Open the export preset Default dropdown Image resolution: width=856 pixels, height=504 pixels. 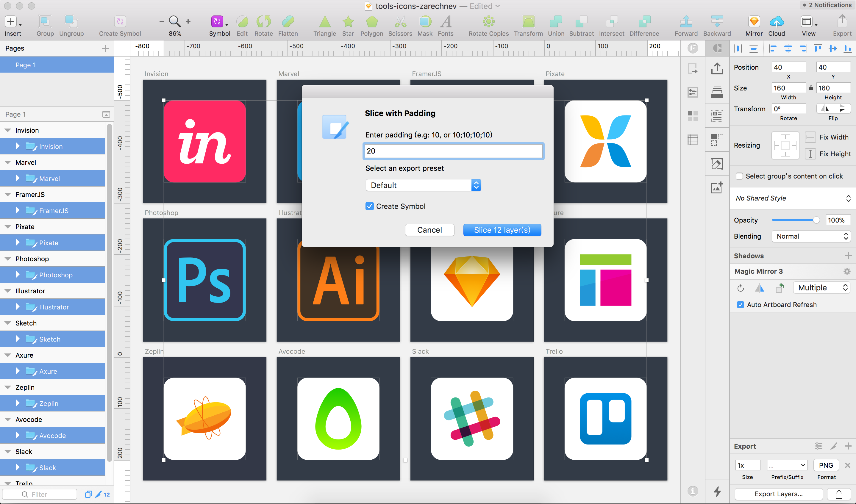click(423, 185)
